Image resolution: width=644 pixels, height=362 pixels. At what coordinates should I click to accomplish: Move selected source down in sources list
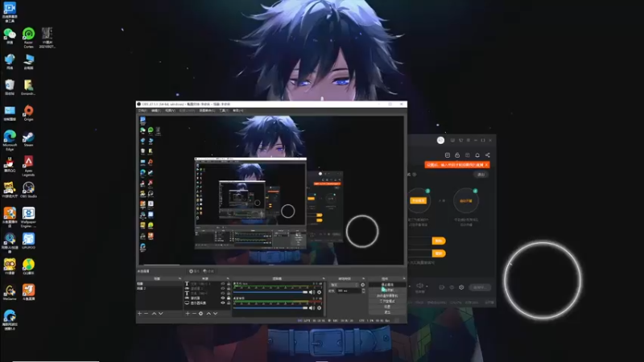click(x=215, y=314)
